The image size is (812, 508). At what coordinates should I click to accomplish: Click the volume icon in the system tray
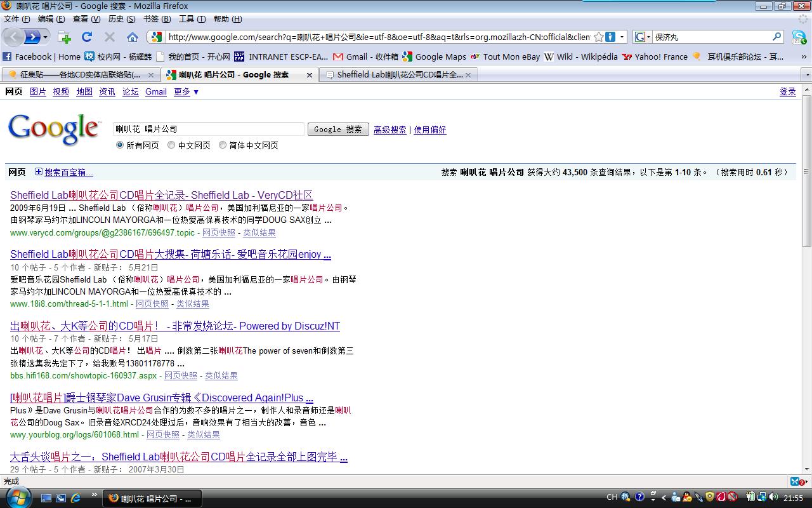(773, 497)
